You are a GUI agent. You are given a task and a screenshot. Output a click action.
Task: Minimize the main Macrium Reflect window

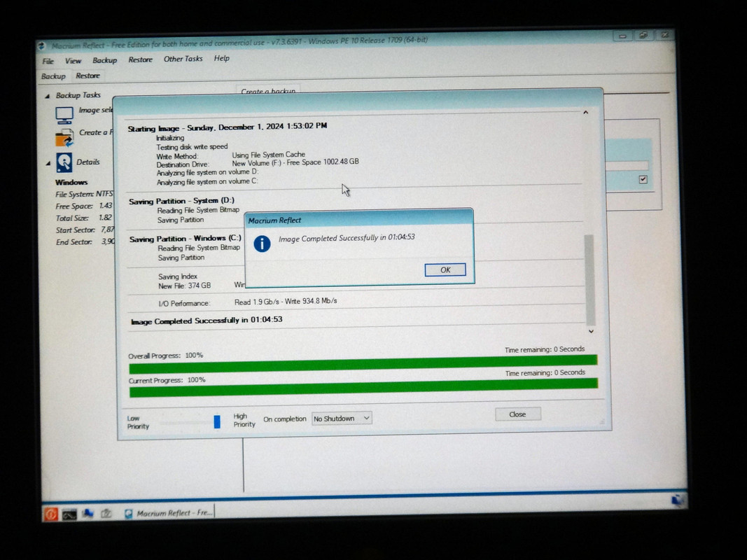(x=622, y=36)
